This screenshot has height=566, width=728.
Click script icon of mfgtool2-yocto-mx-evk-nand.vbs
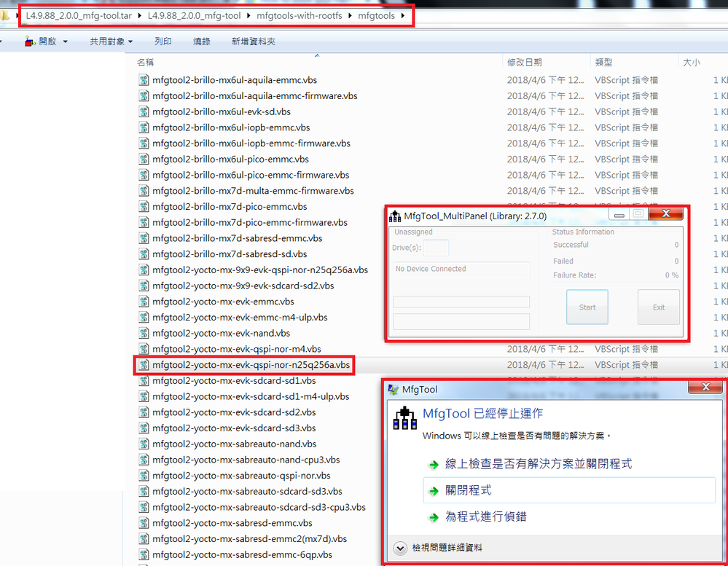[144, 333]
